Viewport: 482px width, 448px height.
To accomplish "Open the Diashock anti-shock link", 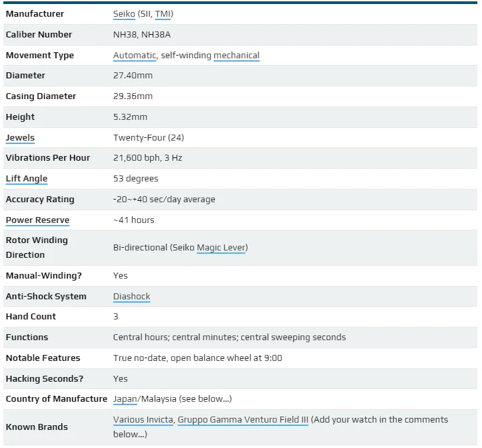I will pyautogui.click(x=132, y=297).
